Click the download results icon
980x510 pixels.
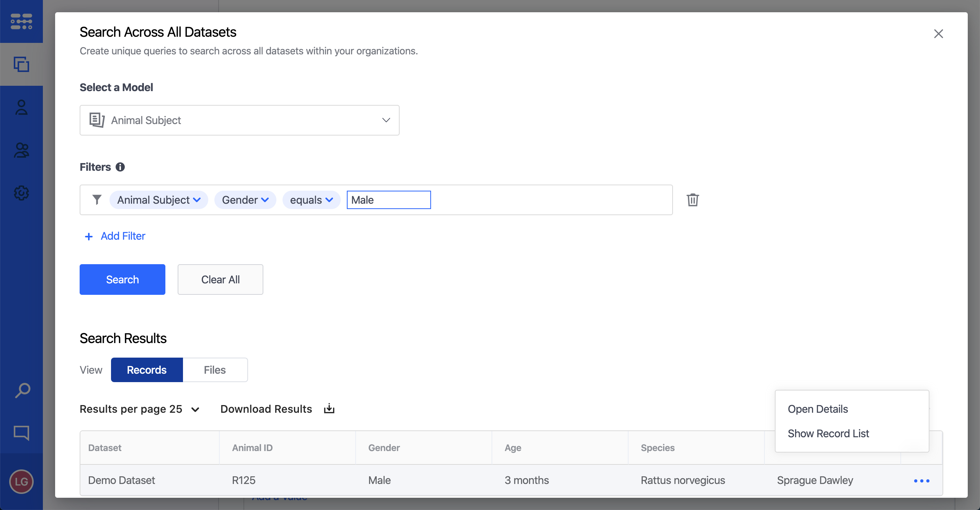point(329,409)
